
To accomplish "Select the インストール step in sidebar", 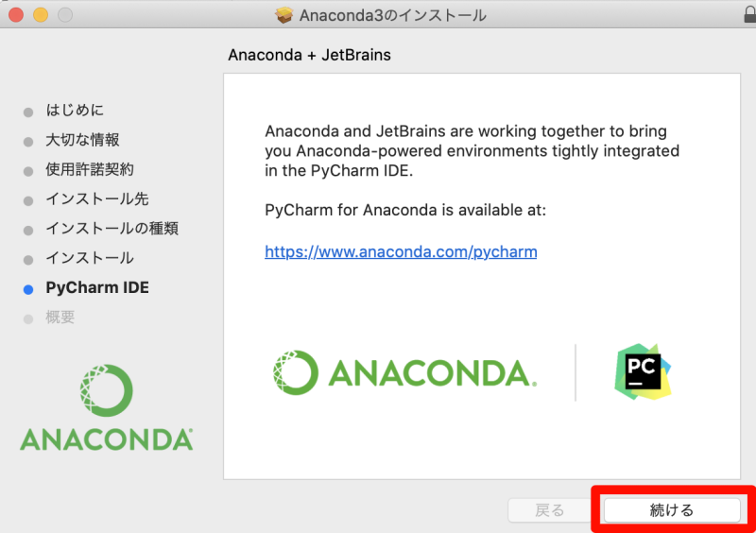I will 90,258.
